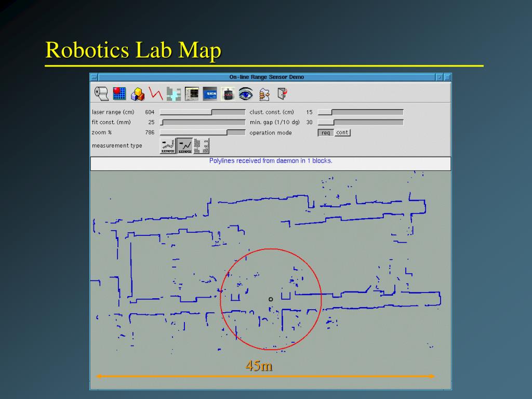Click the zoom value 786
The image size is (532, 399).
pyautogui.click(x=150, y=132)
